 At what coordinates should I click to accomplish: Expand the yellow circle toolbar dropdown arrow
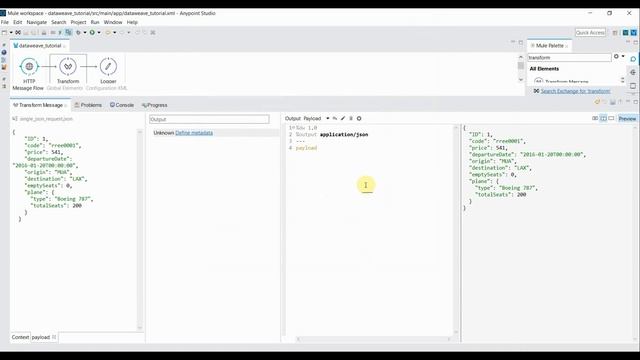(114, 33)
